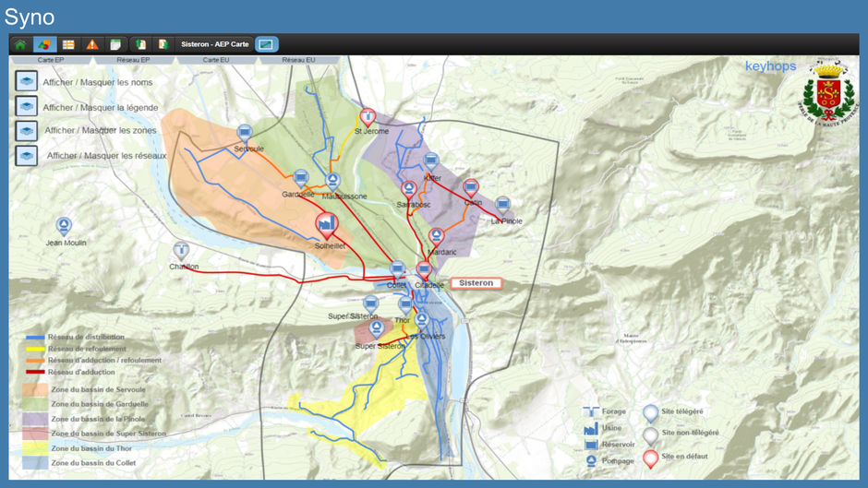Select the Sarrabosc red pumping marker
This screenshot has width=868, height=488.
(409, 190)
